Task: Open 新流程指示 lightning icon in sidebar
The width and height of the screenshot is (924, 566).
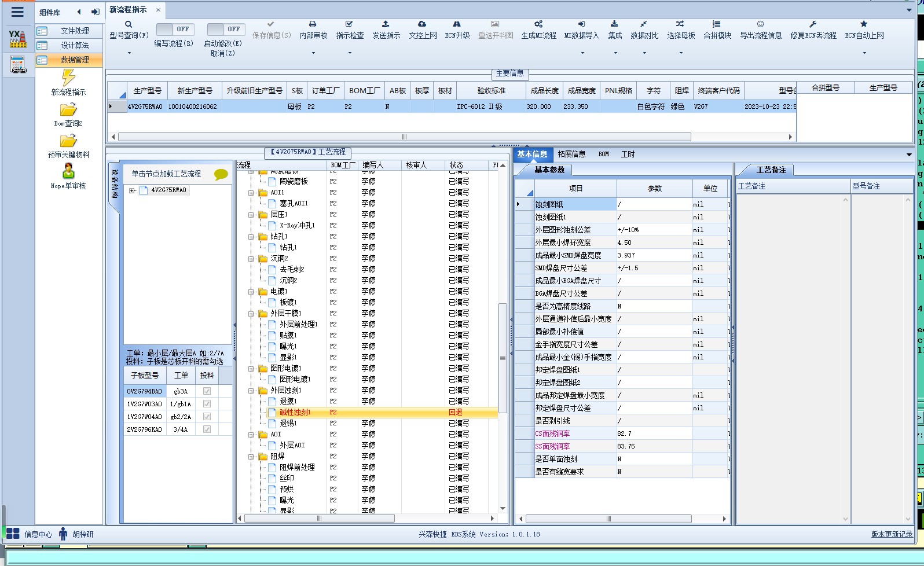Action: point(68,77)
